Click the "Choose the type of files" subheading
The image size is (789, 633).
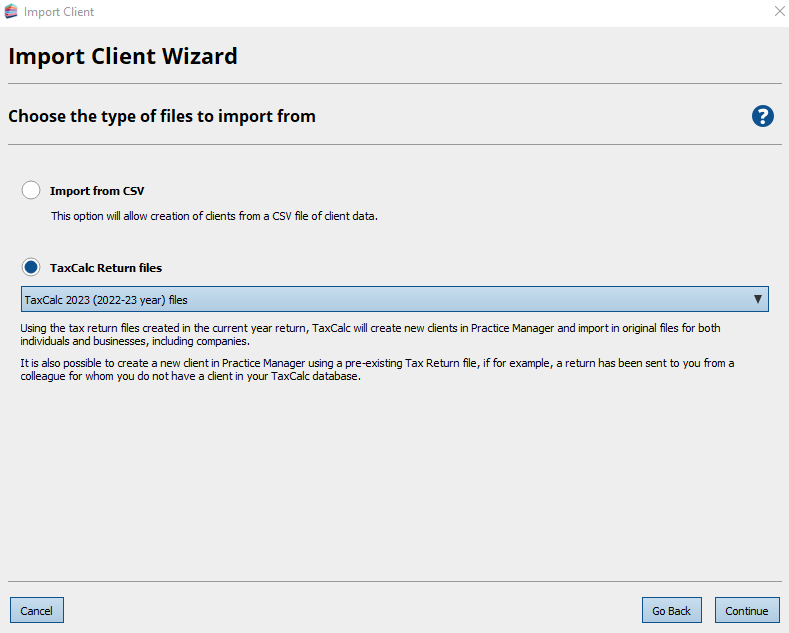point(162,117)
